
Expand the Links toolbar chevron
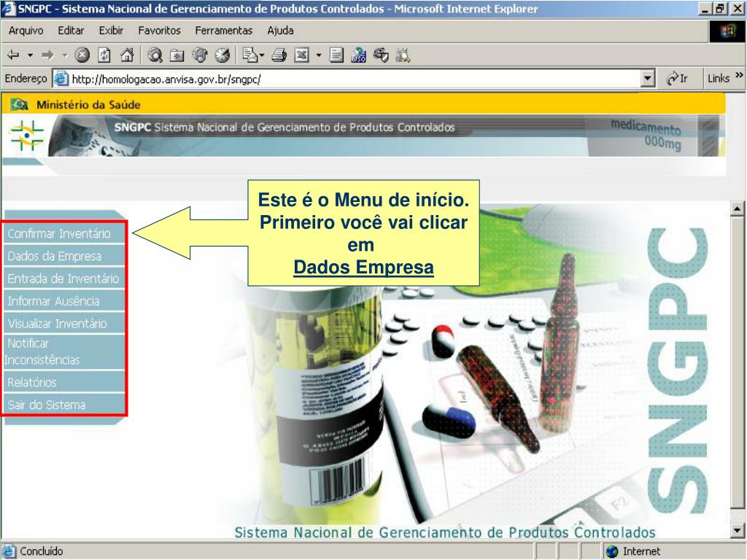coord(739,75)
